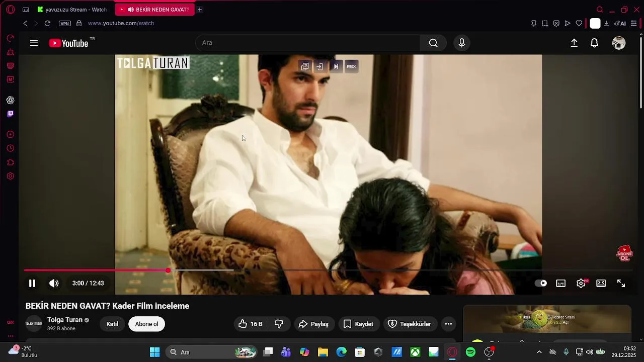644x362 pixels.
Task: Open more actions three-dot menu
Action: pos(448,324)
